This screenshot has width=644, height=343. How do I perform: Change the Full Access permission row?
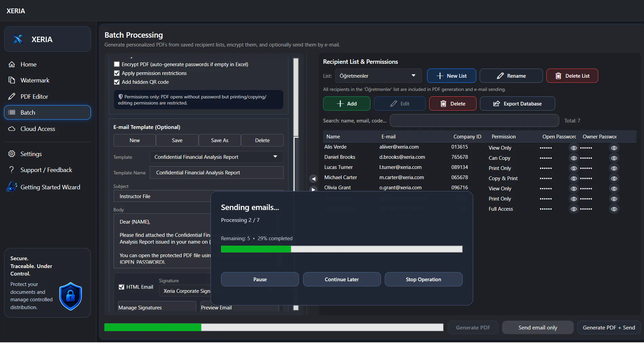[x=501, y=209]
